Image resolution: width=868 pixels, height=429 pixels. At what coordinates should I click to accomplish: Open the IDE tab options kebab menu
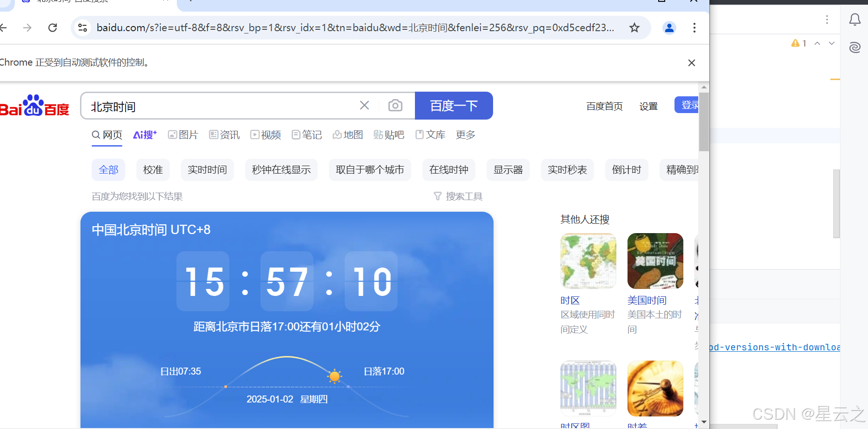[827, 20]
